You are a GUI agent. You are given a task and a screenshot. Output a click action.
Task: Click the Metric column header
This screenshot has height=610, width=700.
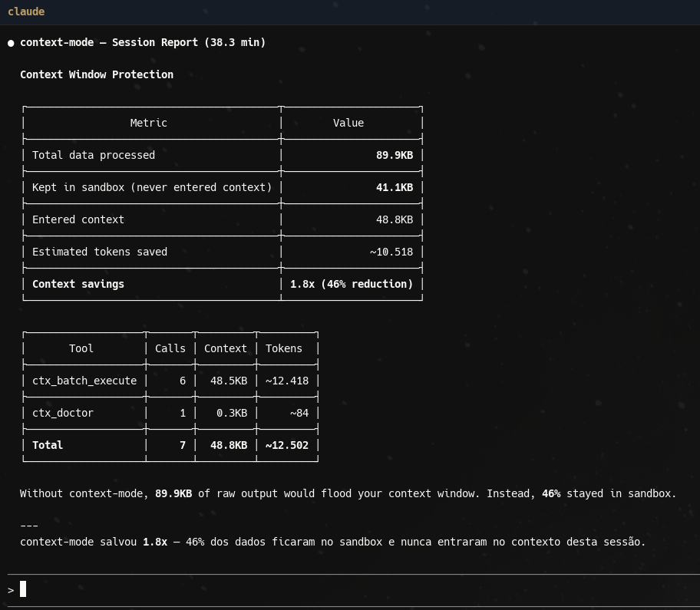[x=148, y=123]
